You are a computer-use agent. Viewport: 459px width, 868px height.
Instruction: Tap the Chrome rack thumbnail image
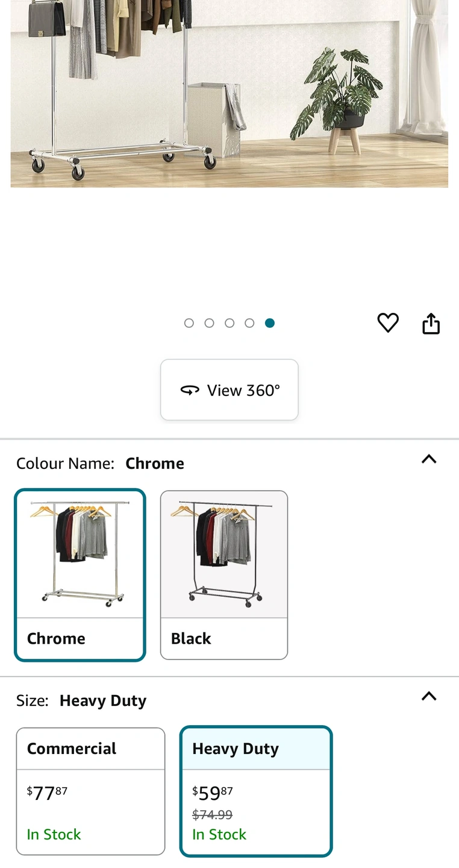(80, 555)
